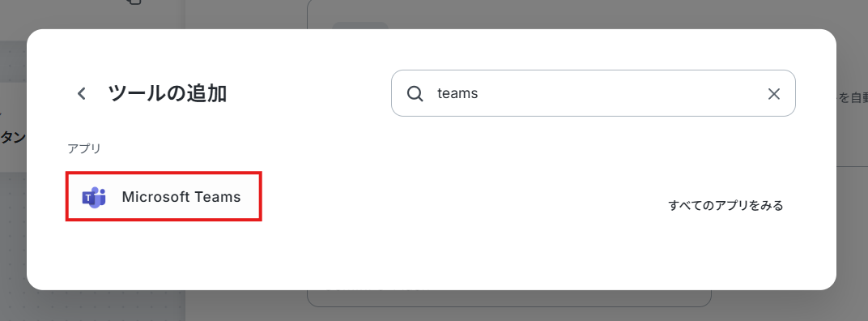Place cursor after teams in search field
This screenshot has width=868, height=321.
coord(479,94)
